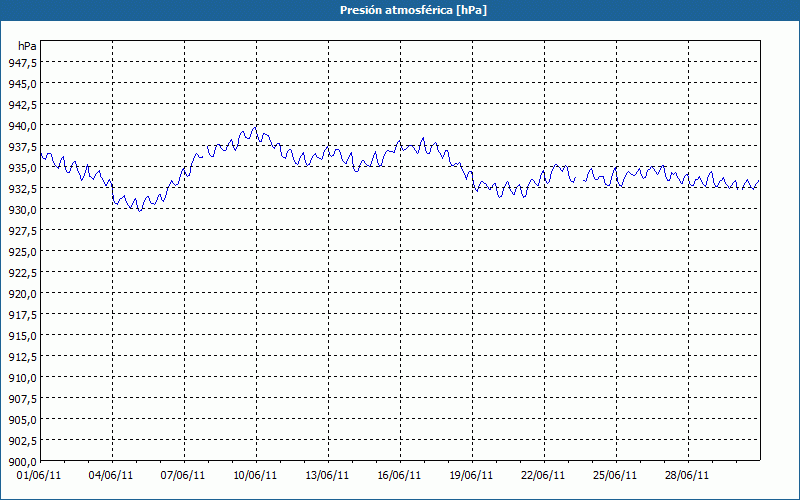The height and width of the screenshot is (500, 800).
Task: Select the 947,5 y-axis label
Action: point(22,63)
